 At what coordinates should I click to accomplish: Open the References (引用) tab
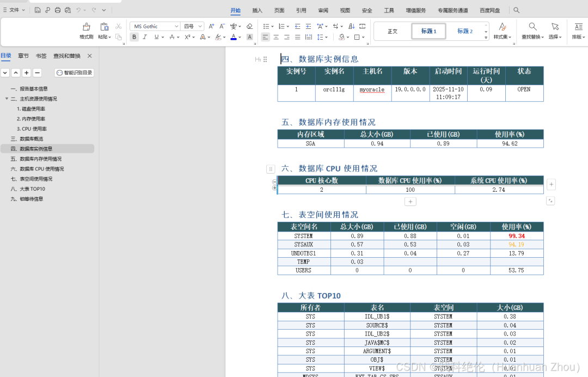tap(301, 10)
